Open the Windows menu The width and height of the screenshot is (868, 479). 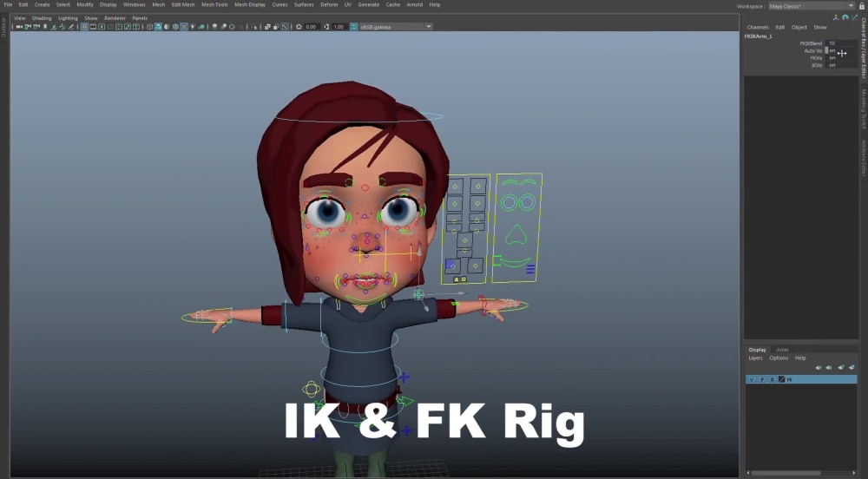[x=134, y=4]
